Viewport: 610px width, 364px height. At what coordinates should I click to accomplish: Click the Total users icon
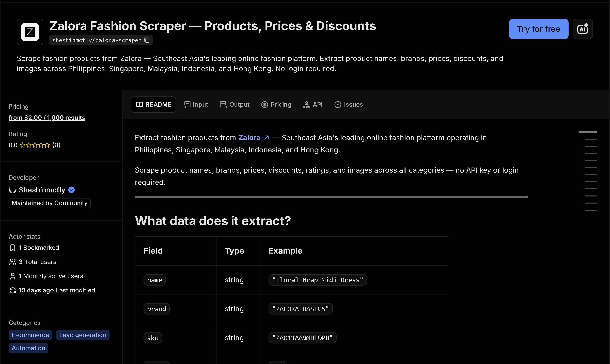[12, 262]
